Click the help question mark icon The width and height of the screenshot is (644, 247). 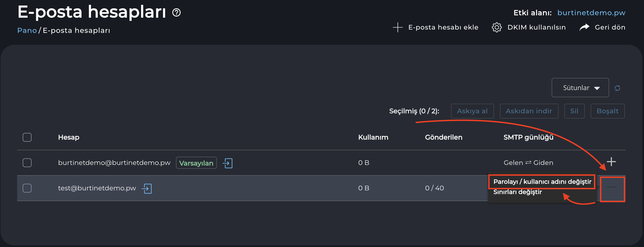176,12
